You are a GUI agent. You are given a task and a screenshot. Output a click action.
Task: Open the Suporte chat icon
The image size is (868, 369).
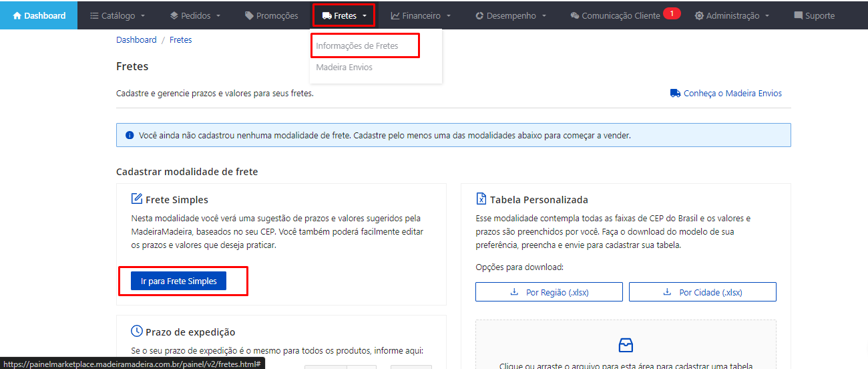pyautogui.click(x=799, y=15)
